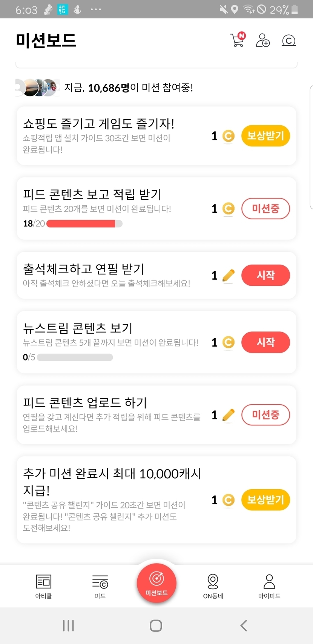Claim reward for shopping game mission

pos(265,136)
